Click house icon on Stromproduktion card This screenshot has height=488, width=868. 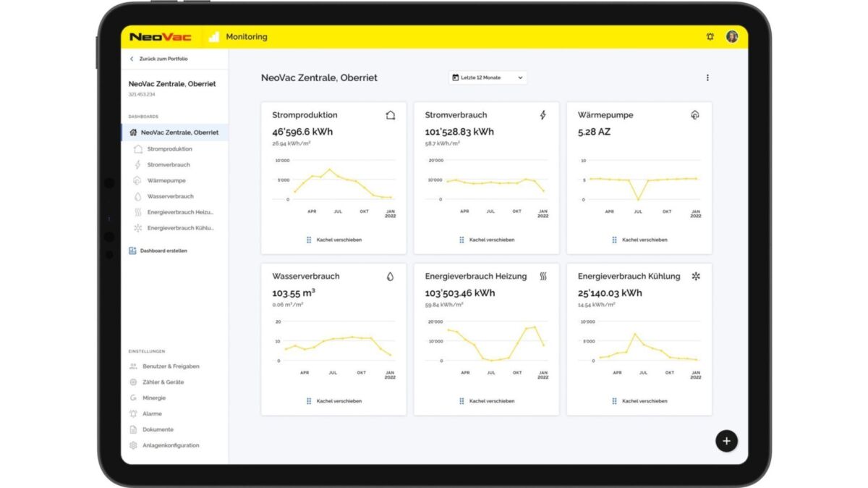click(390, 115)
